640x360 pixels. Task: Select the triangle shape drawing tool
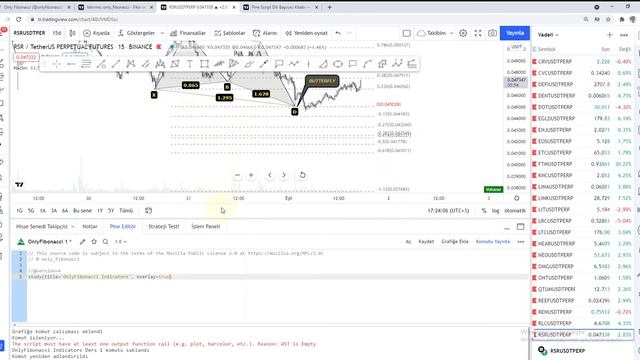click(x=323, y=64)
